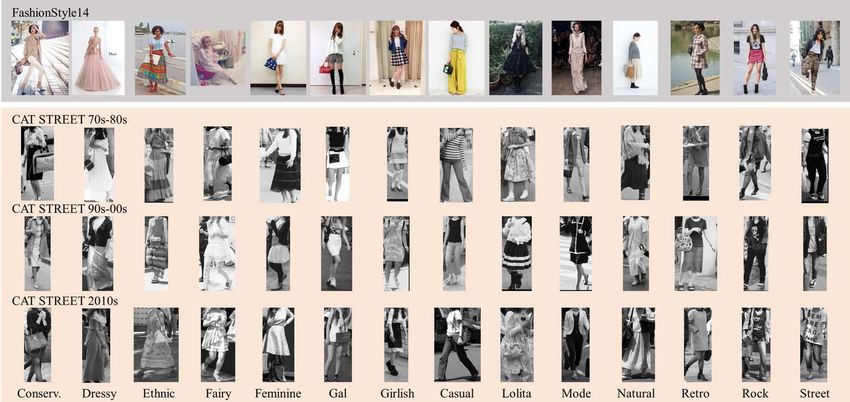The image size is (850, 402).
Task: Select the 2010s Natural thumbnail
Action: (638, 345)
